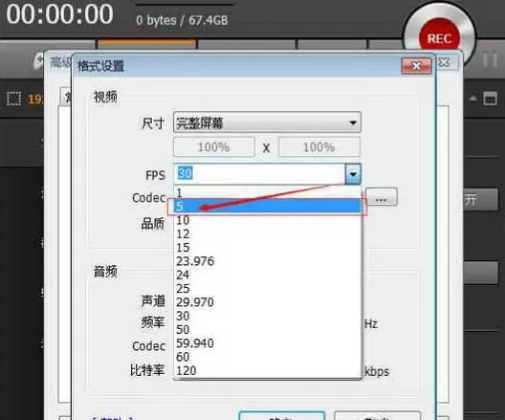Select 5 in the FPS list

[x=267, y=206]
